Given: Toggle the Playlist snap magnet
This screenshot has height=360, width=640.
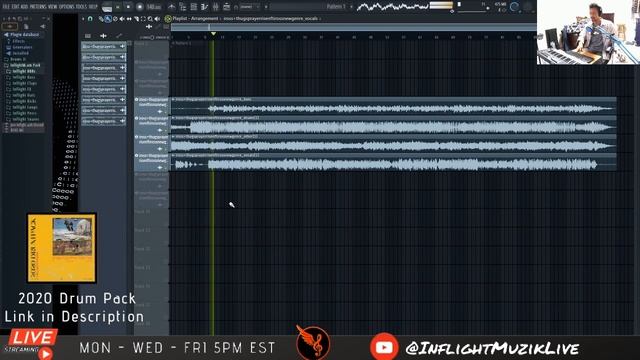Looking at the screenshot, I should 90,19.
